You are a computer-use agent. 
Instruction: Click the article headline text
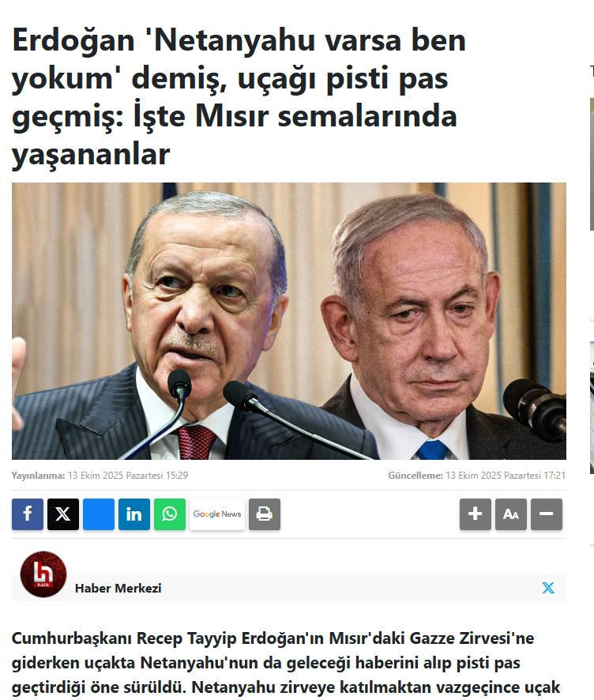239,97
